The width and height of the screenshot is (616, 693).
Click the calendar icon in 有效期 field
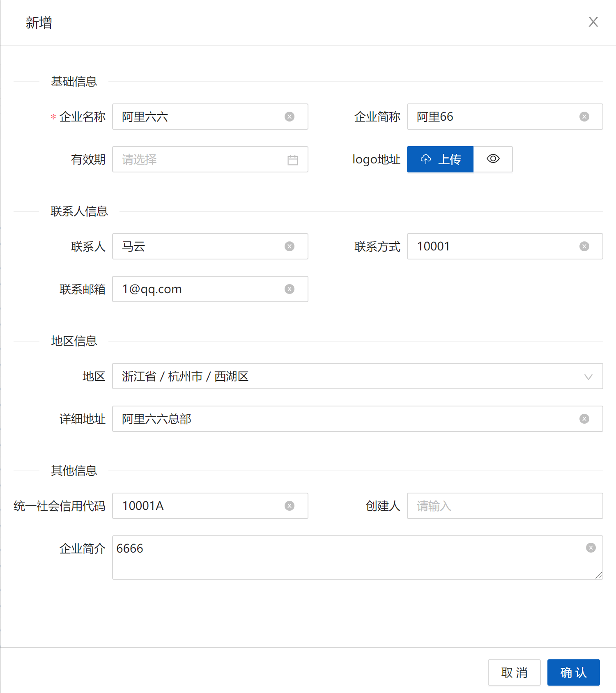tap(293, 160)
